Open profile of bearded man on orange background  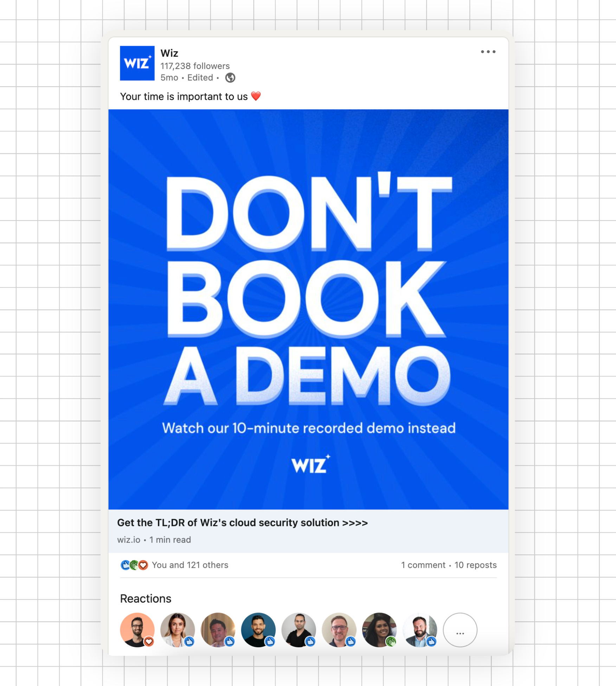[137, 630]
